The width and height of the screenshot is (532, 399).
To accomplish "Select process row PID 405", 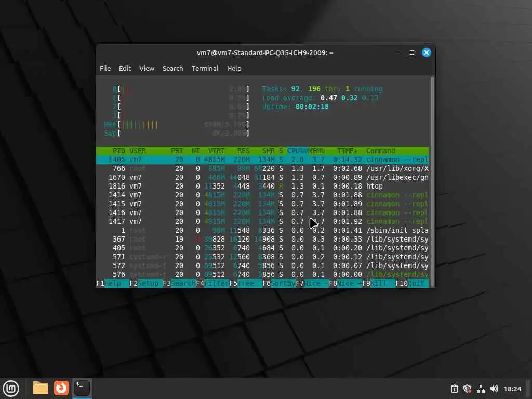I will click(x=262, y=248).
